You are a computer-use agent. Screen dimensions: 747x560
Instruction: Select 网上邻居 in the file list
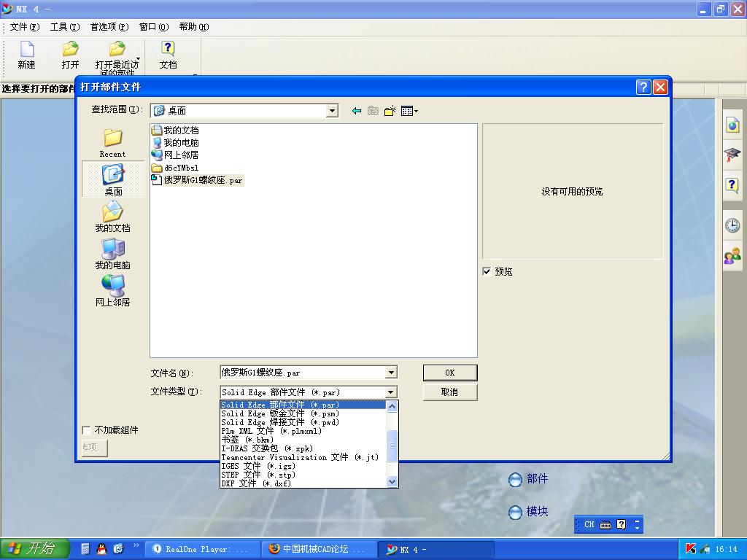click(x=175, y=155)
